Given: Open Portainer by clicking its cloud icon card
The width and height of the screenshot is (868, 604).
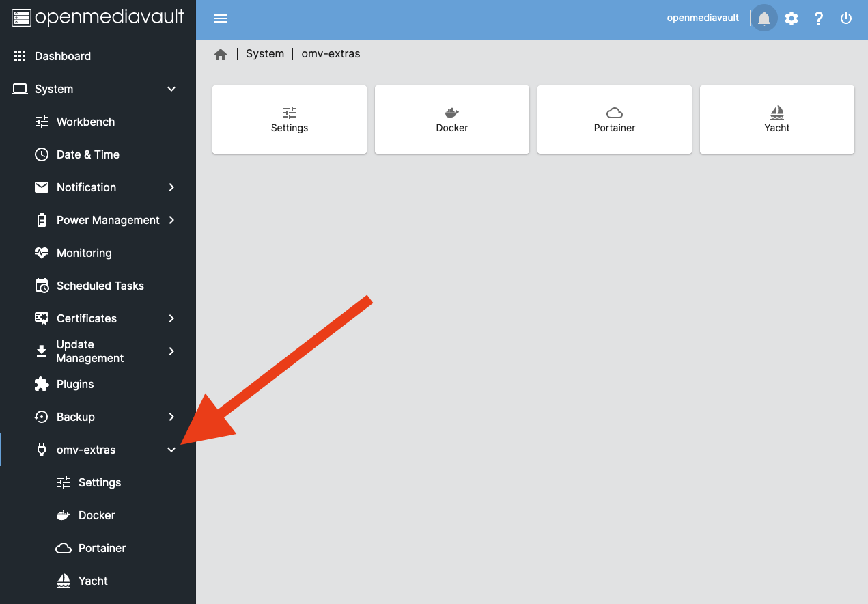Looking at the screenshot, I should tap(614, 120).
